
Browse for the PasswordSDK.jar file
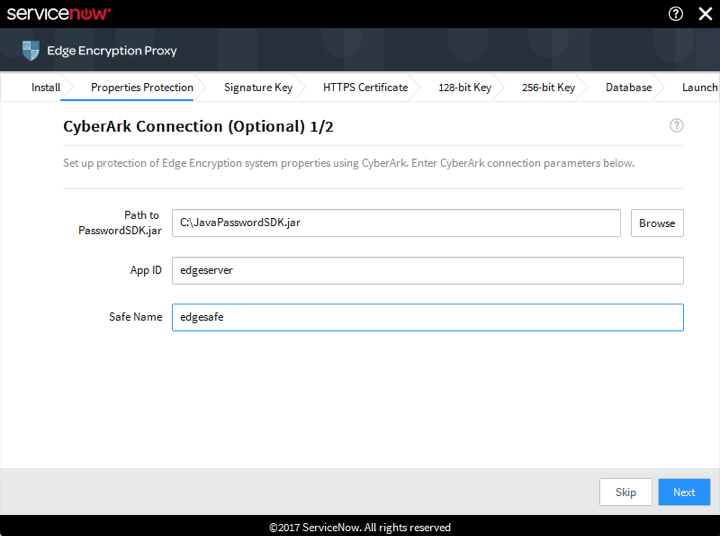click(657, 223)
